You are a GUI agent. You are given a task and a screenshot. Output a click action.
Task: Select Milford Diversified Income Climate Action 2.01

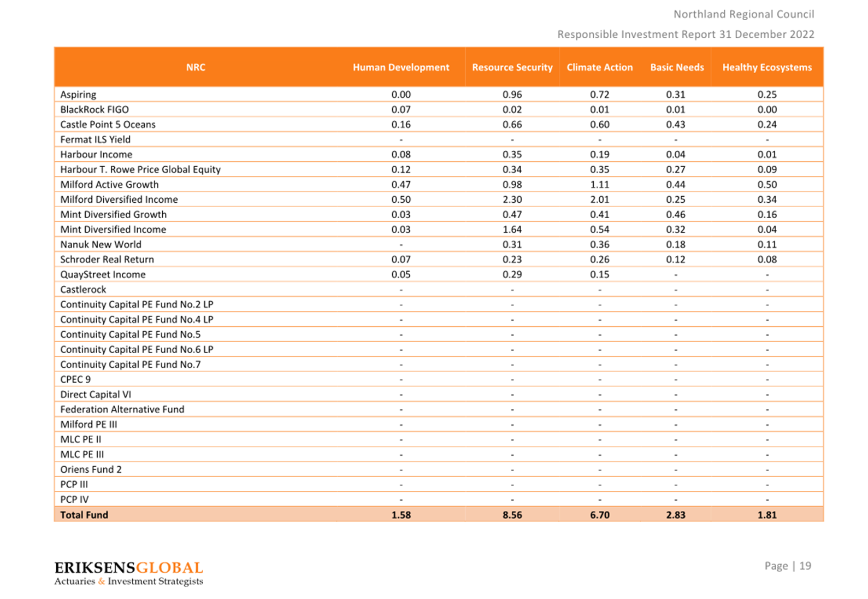pyautogui.click(x=600, y=199)
